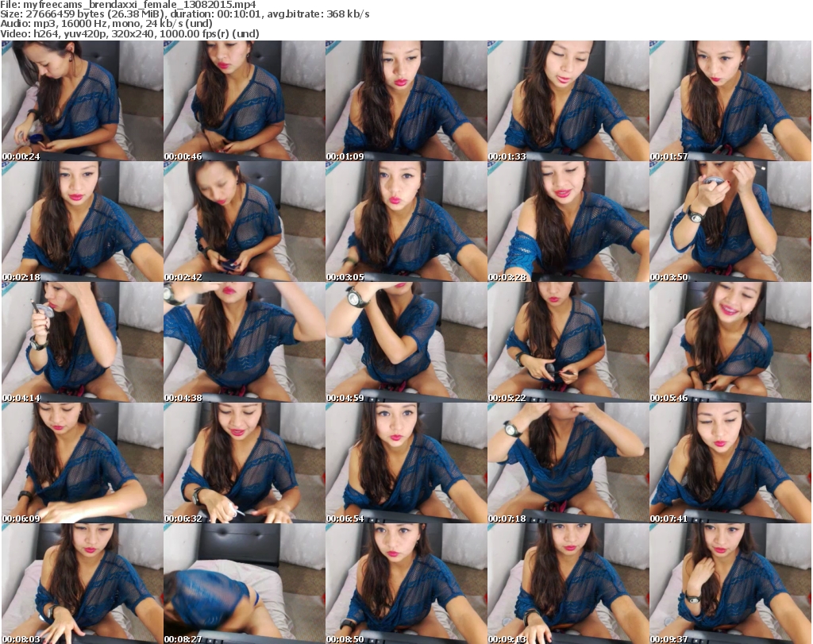The height and width of the screenshot is (644, 813).
Task: Click the thumbnail at 00:08:03
Action: tap(83, 584)
